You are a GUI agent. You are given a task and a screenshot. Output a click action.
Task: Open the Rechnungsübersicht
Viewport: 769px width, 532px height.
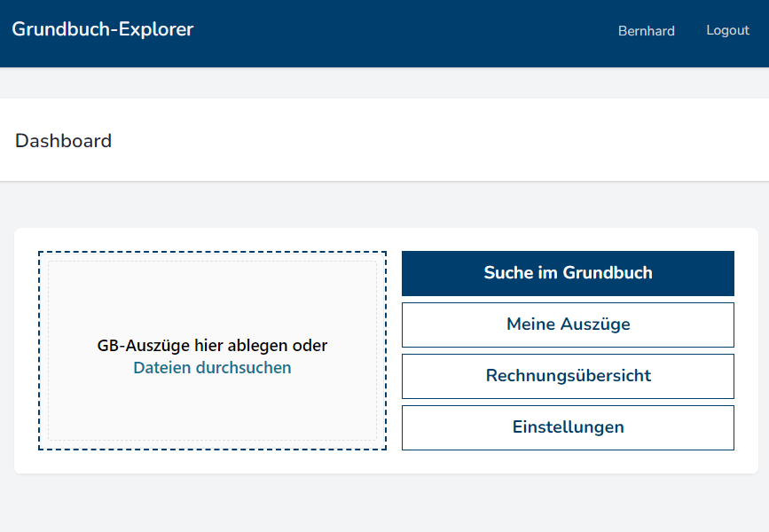pos(568,376)
